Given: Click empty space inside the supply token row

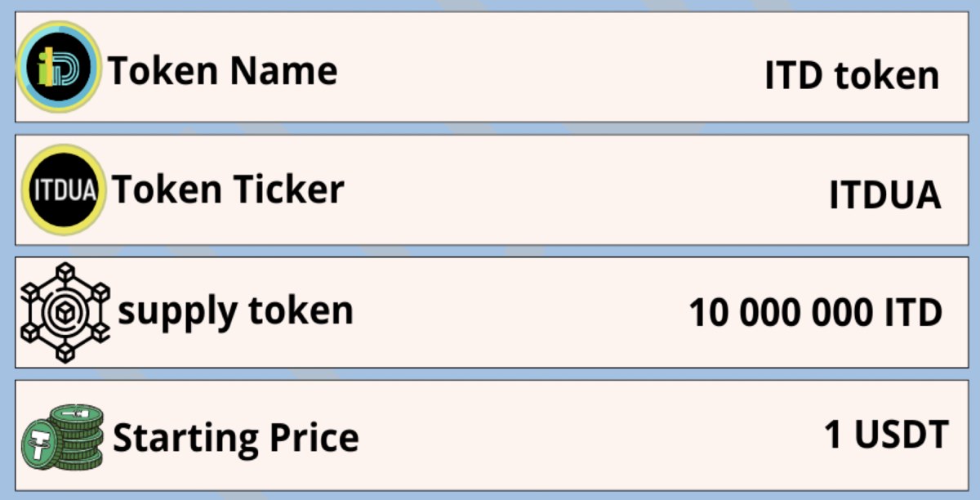Looking at the screenshot, I should 514,313.
